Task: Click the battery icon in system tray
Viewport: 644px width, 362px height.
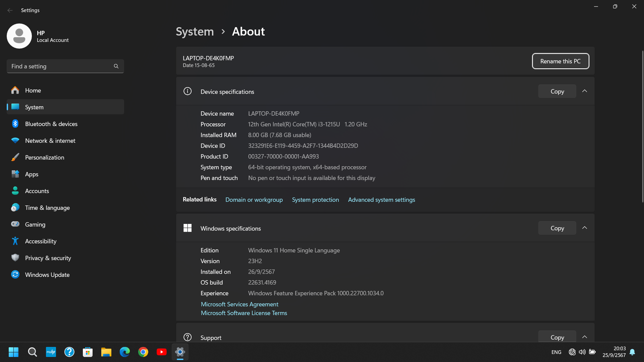Action: point(592,352)
